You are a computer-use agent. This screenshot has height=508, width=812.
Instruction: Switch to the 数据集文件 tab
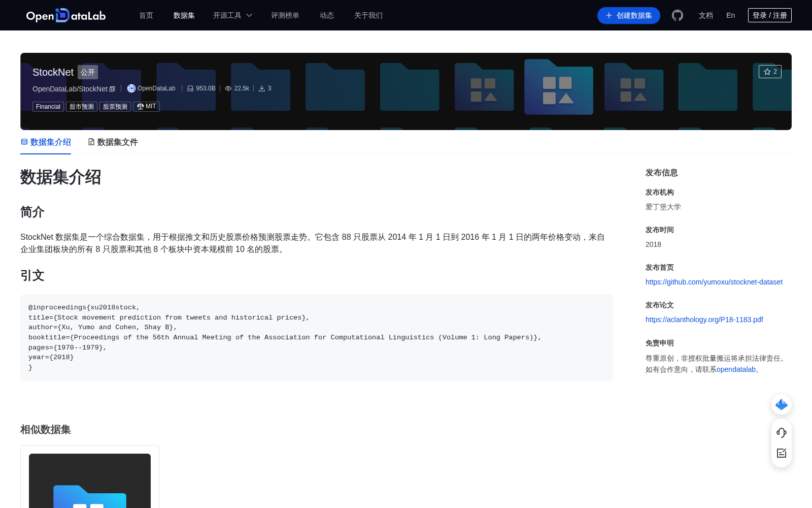pyautogui.click(x=113, y=142)
